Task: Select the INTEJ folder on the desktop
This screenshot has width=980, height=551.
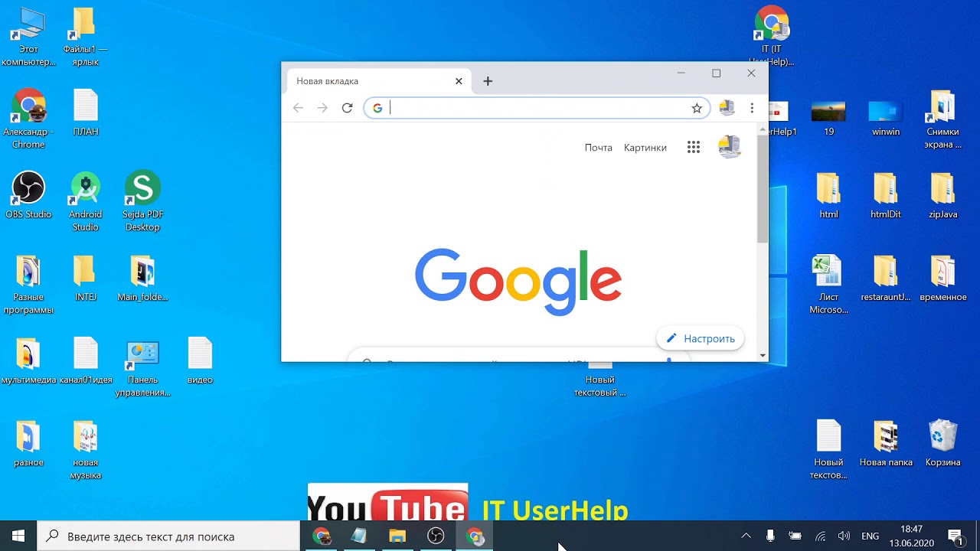Action: pyautogui.click(x=86, y=278)
